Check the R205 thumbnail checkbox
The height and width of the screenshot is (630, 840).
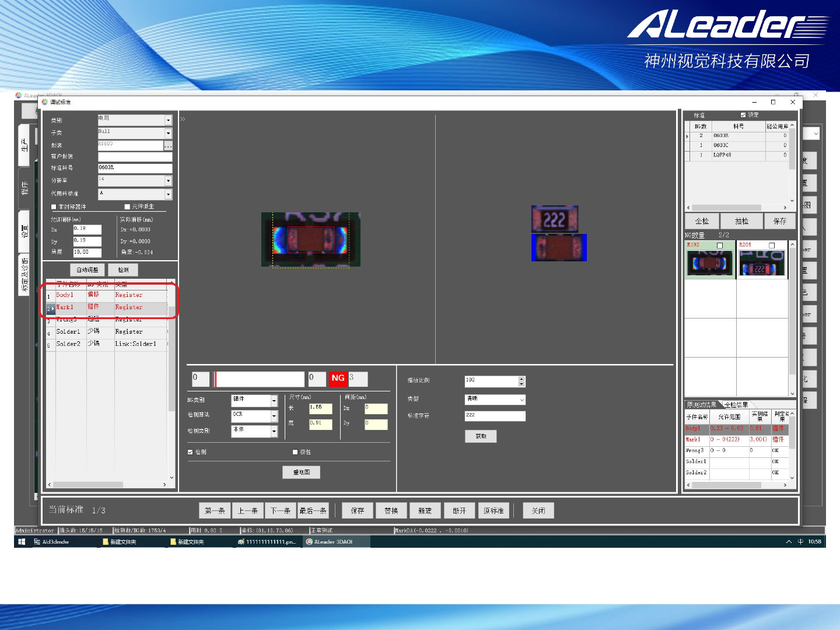(772, 246)
